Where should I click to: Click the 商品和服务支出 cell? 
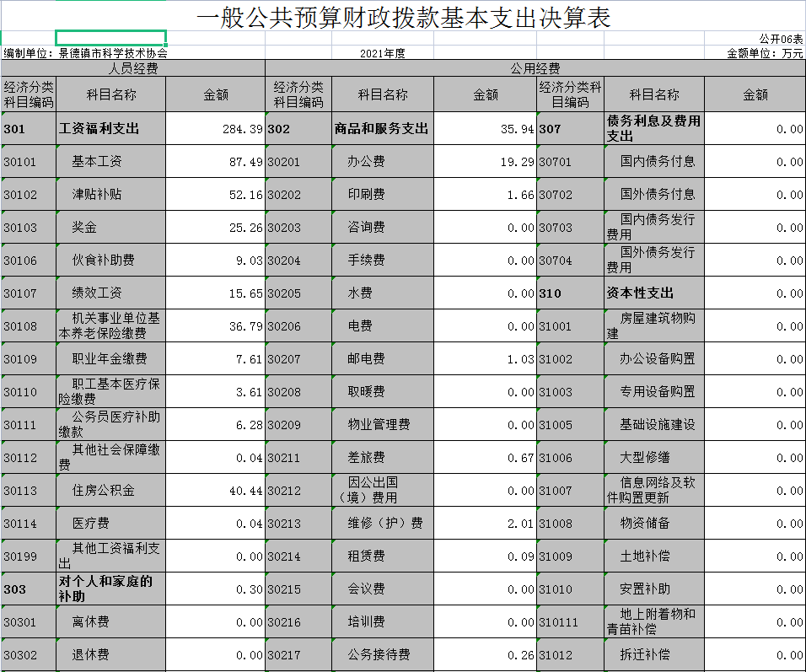(382, 129)
